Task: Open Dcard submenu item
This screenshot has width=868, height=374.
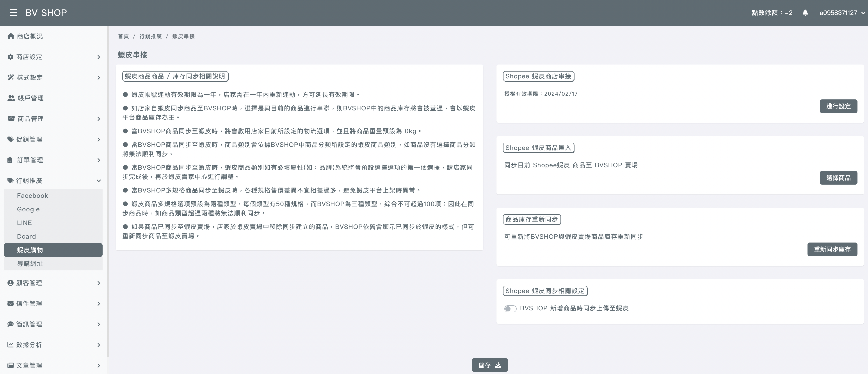Action: pos(53,236)
